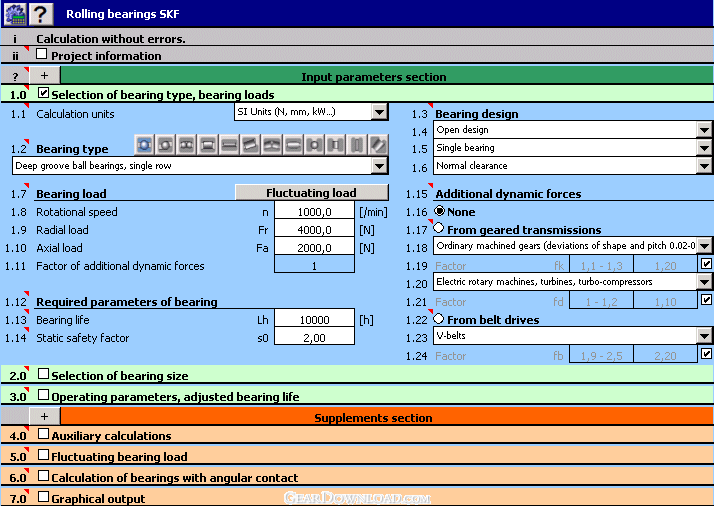Check the Graphical output section box
714x506 pixels.
pos(43,497)
